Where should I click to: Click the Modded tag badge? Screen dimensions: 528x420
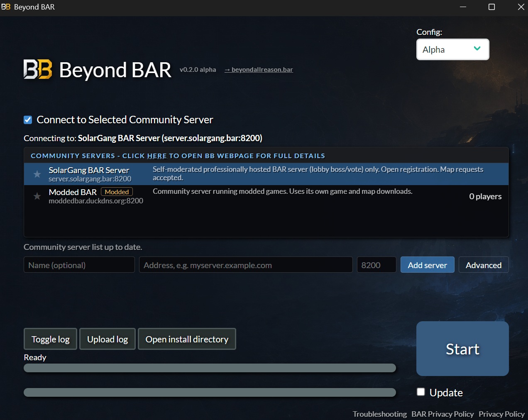click(x=117, y=192)
